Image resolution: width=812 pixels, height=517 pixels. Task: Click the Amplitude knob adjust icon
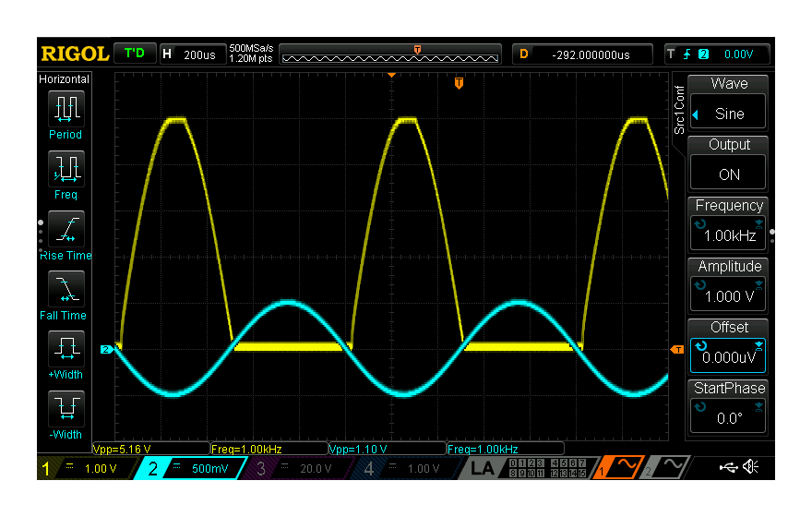coord(700,285)
